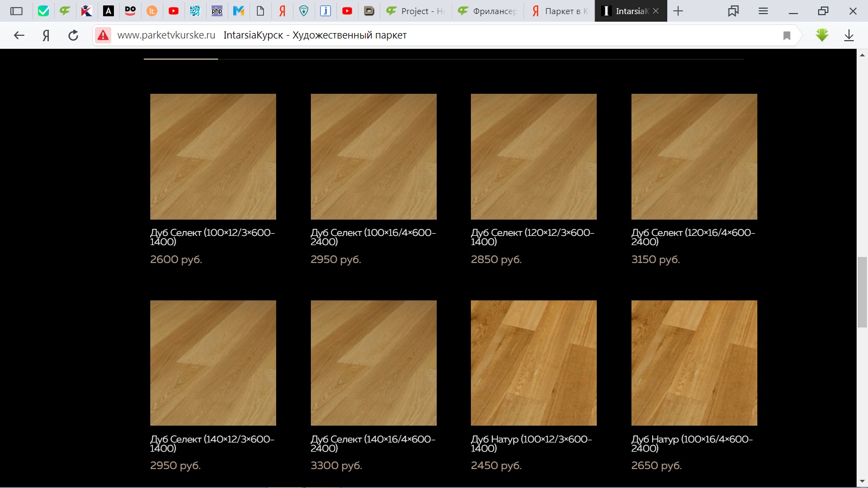The width and height of the screenshot is (868, 488).
Task: Click the Дуб Селект (140×16/4×600-2400) title link
Action: point(373,444)
